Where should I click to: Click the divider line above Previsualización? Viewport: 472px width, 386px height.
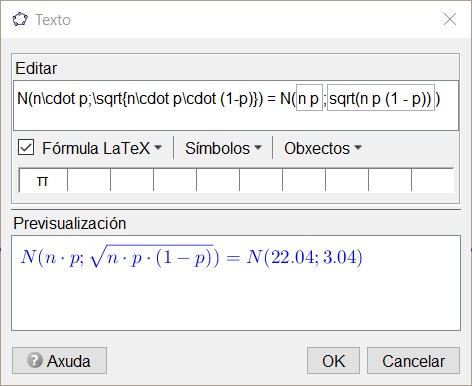(x=236, y=210)
